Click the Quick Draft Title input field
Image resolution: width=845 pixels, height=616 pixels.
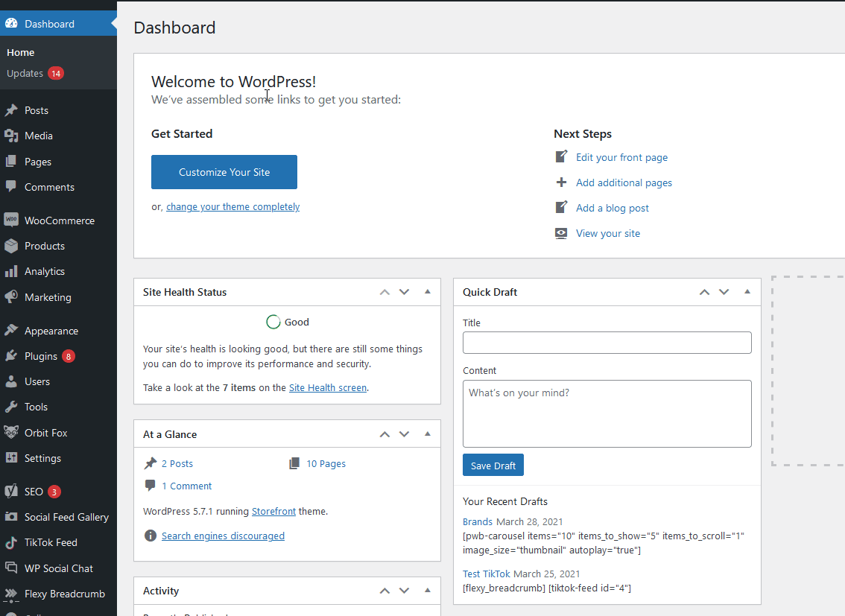point(607,343)
